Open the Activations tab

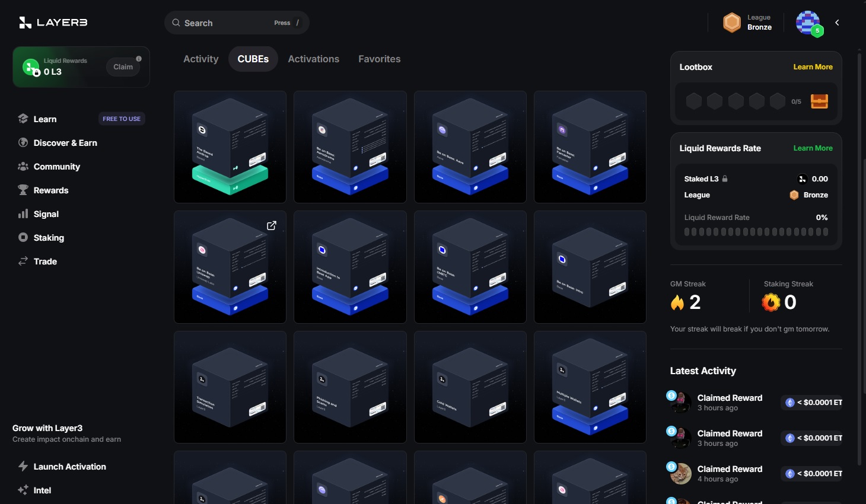[313, 59]
